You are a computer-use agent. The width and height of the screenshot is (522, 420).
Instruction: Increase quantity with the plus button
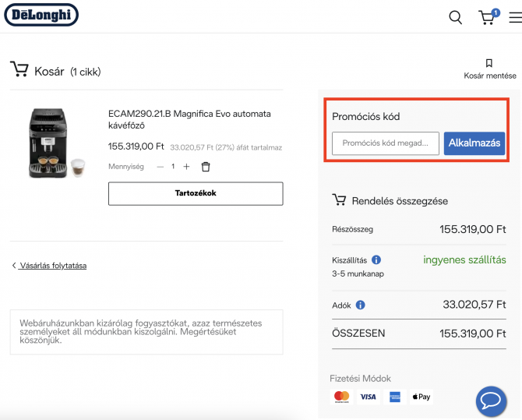click(186, 167)
